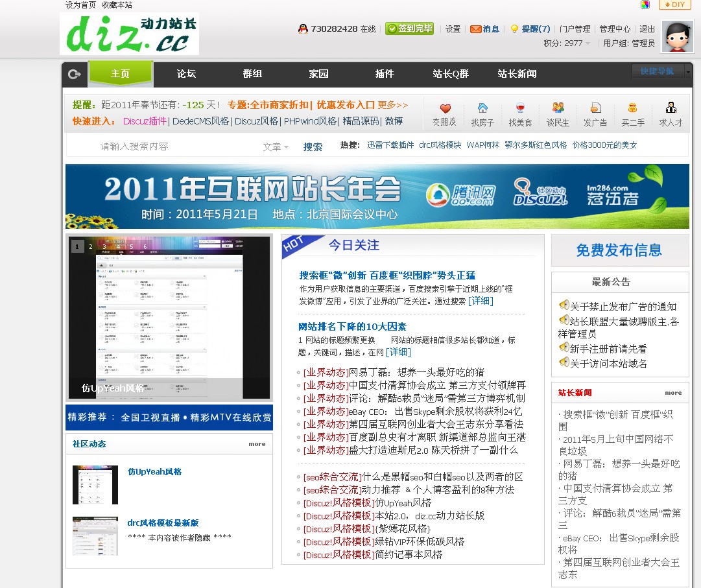Click speaker icon beside 新手注册前请先看
The width and height of the screenshot is (701, 588).
[x=564, y=347]
